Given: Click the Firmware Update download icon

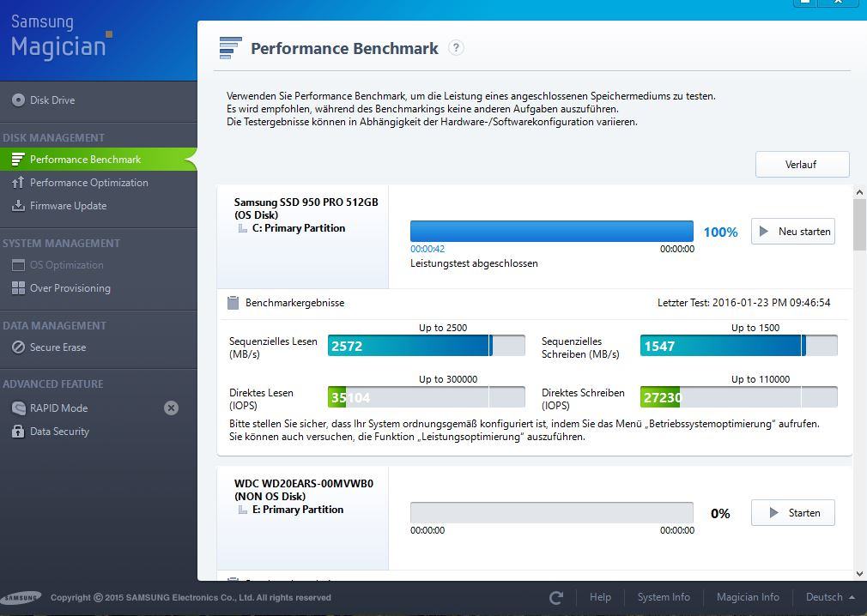Looking at the screenshot, I should point(18,206).
